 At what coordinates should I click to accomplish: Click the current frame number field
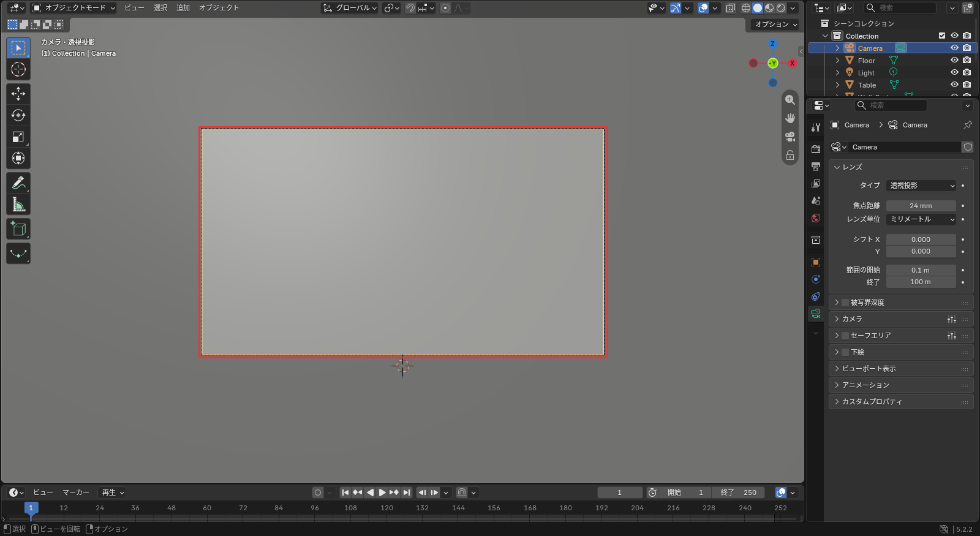coord(620,493)
